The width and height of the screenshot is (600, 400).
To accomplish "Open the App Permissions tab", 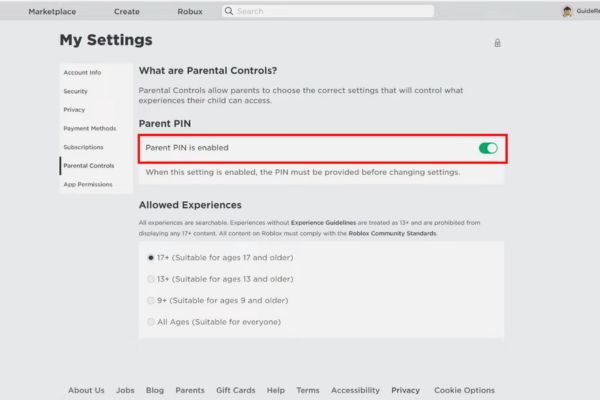I will coord(88,184).
